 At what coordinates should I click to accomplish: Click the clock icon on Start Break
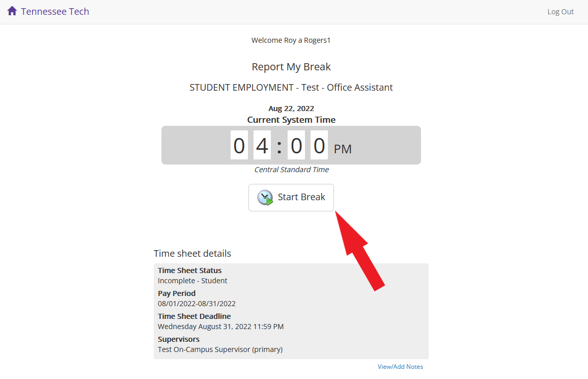pos(265,198)
